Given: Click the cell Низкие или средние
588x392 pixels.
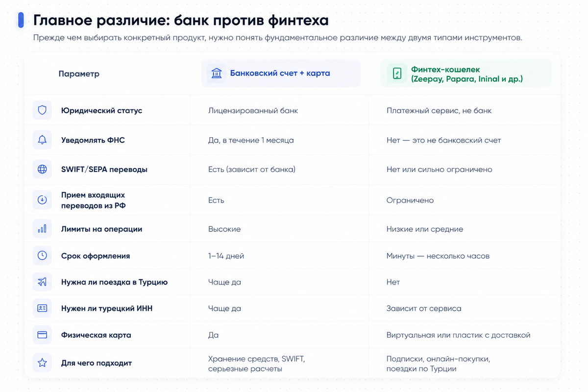Looking at the screenshot, I should click(425, 229).
